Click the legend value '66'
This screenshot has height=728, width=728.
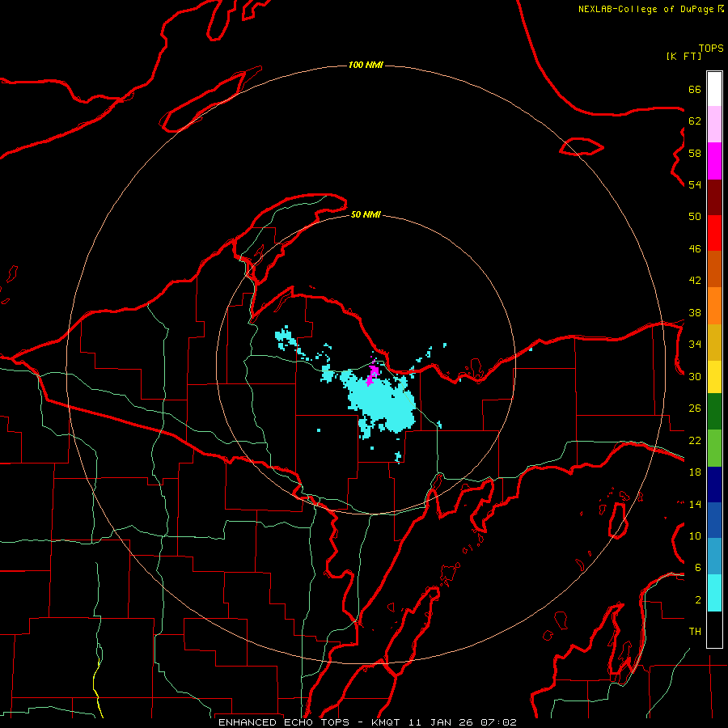click(695, 90)
